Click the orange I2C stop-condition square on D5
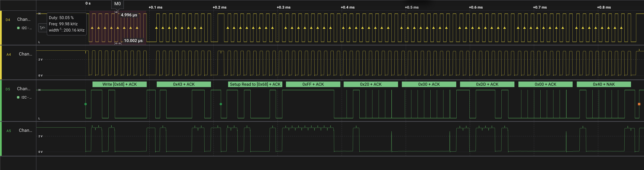This screenshot has width=644, height=170. (x=639, y=104)
